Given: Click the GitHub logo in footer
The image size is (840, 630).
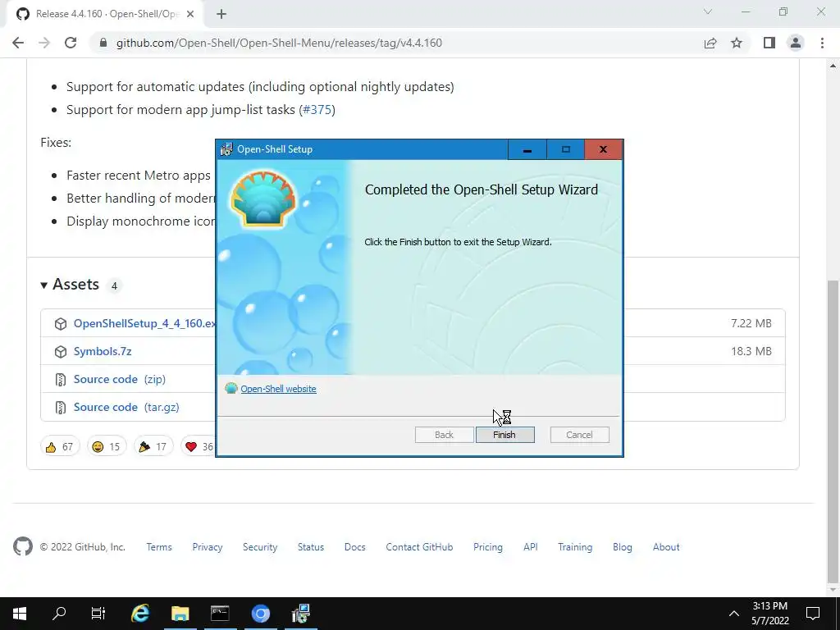Looking at the screenshot, I should click(x=23, y=546).
